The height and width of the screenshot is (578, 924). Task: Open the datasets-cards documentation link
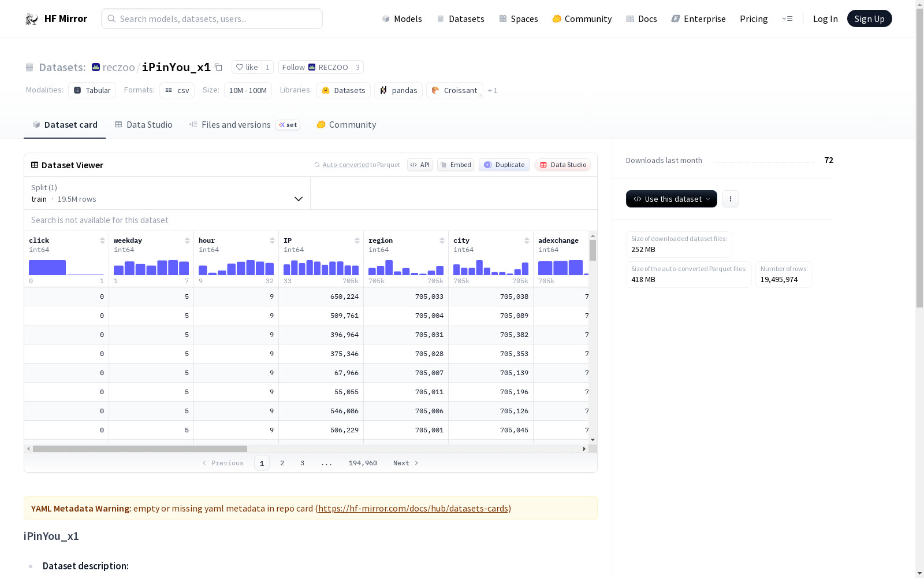pos(413,509)
